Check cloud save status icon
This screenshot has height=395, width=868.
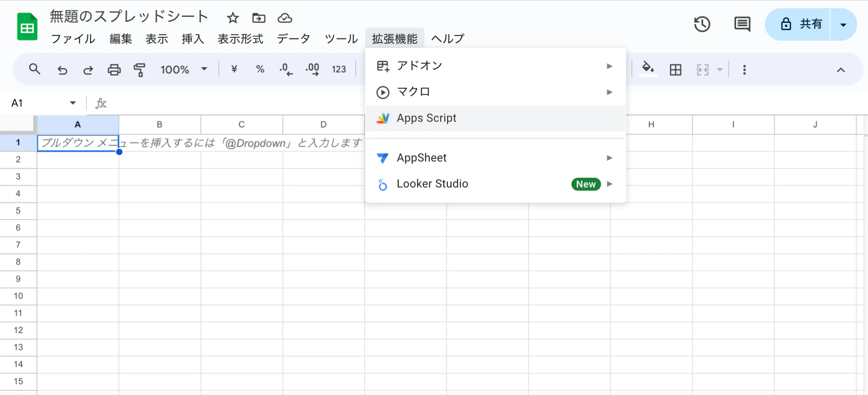(285, 18)
